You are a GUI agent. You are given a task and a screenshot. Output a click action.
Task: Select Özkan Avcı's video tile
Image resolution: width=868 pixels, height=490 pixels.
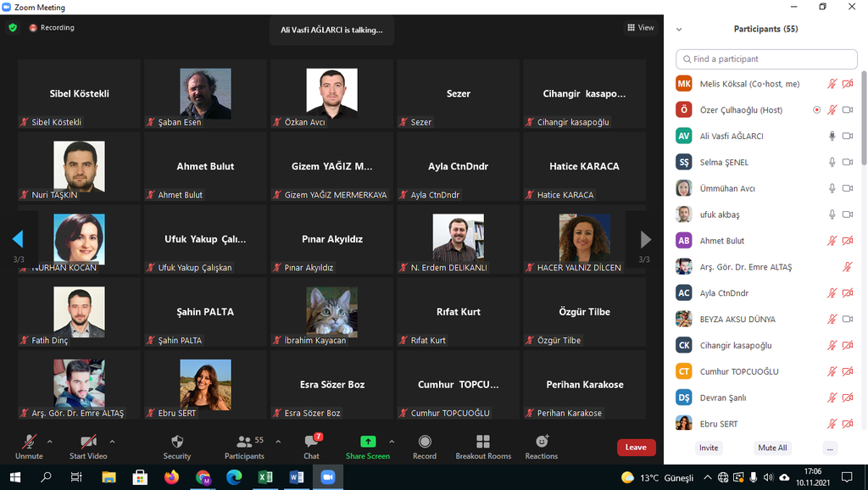331,93
